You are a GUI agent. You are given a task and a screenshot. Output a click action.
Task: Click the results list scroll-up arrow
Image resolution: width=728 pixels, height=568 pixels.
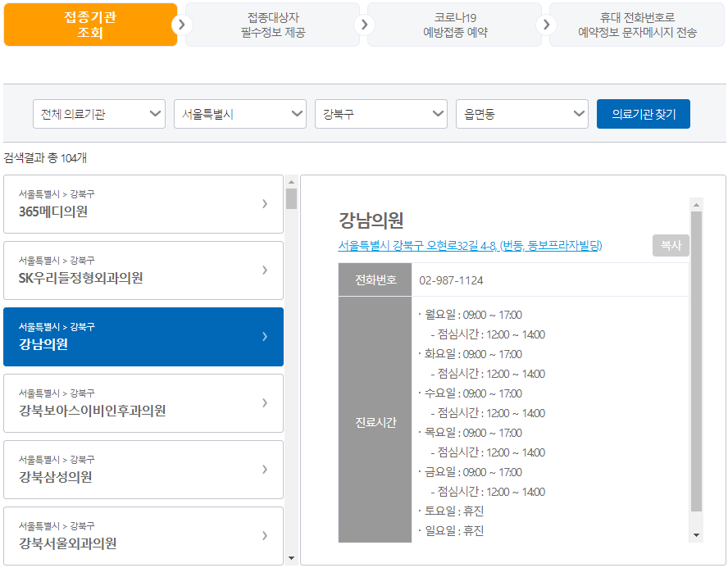click(x=291, y=182)
